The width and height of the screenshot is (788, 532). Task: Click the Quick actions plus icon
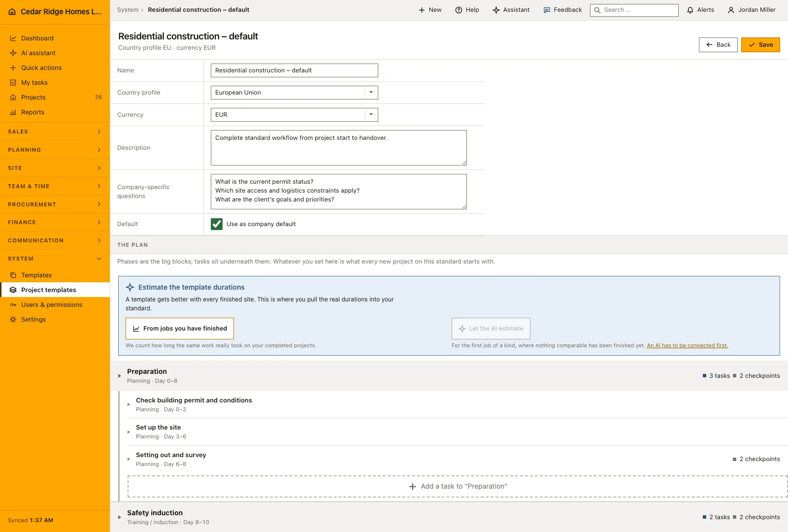pos(13,68)
